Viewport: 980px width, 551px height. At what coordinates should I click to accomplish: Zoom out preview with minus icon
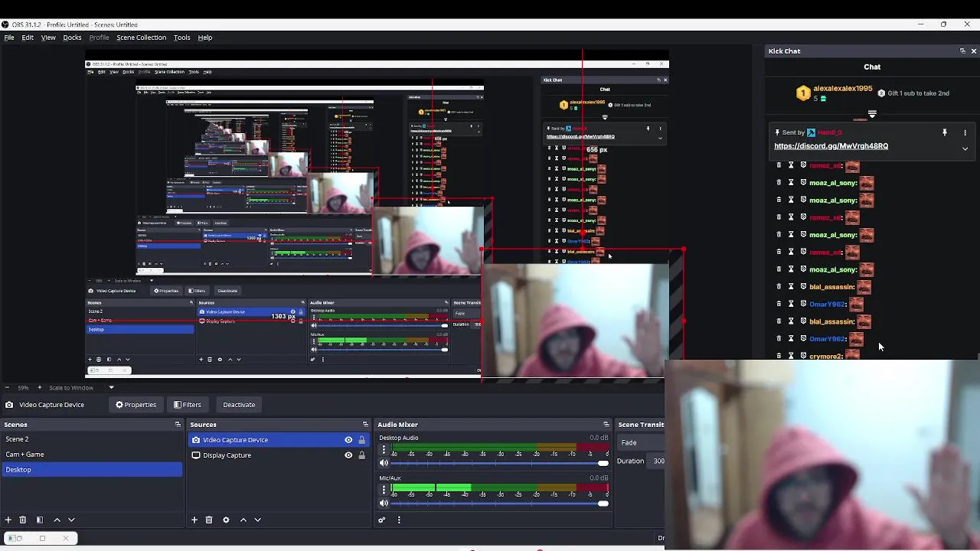coord(6,387)
